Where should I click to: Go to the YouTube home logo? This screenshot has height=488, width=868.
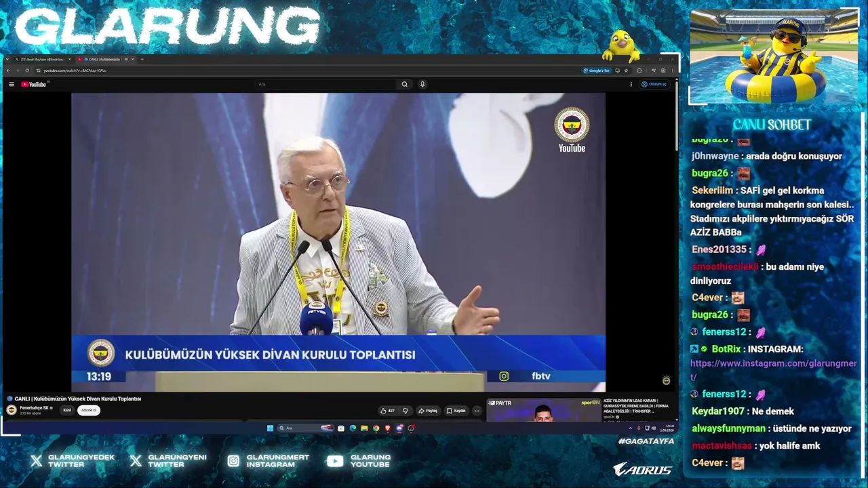33,84
